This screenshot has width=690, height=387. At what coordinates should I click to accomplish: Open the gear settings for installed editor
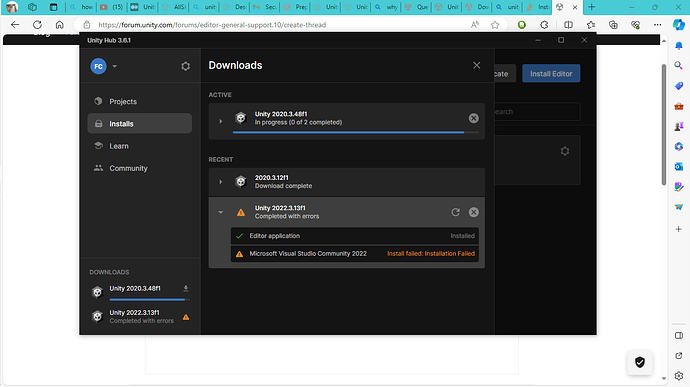[565, 151]
